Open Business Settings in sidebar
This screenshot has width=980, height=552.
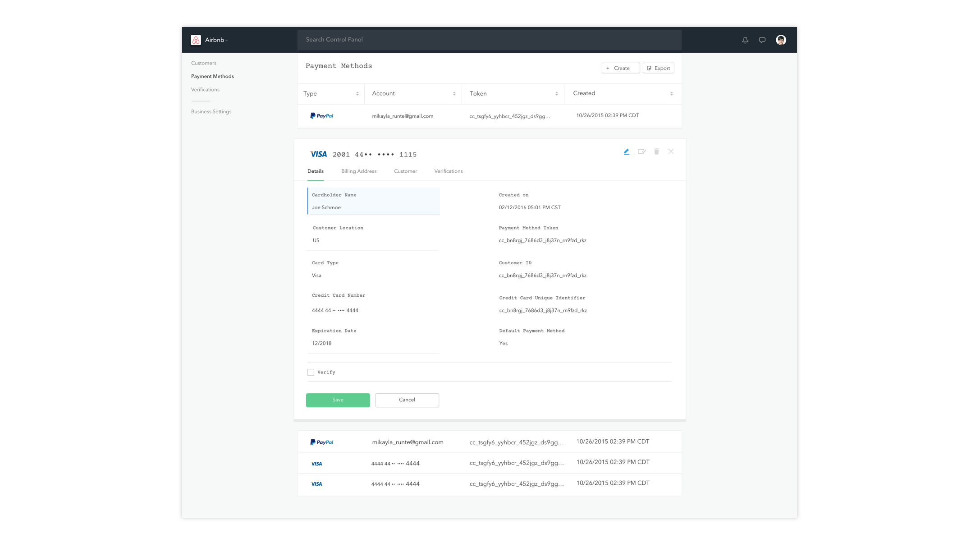coord(211,112)
